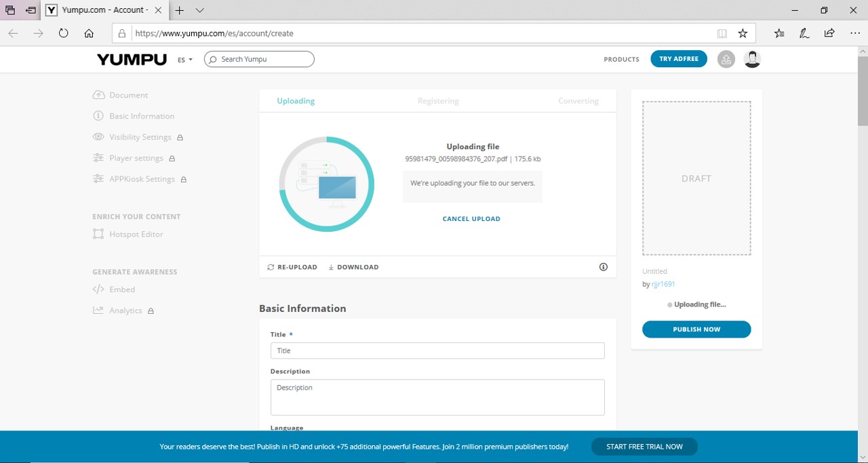This screenshot has width=868, height=463.
Task: Click CANCEL UPLOAD link
Action: (x=471, y=219)
